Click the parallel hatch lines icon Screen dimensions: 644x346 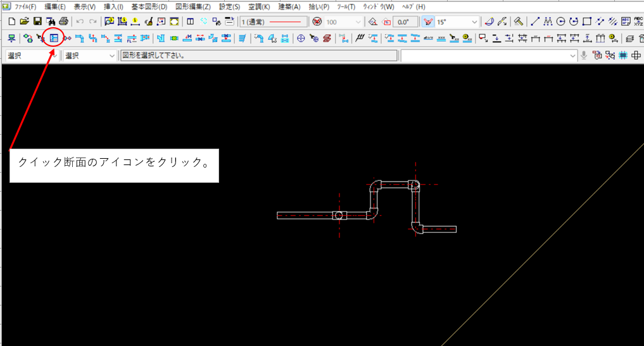(612, 22)
